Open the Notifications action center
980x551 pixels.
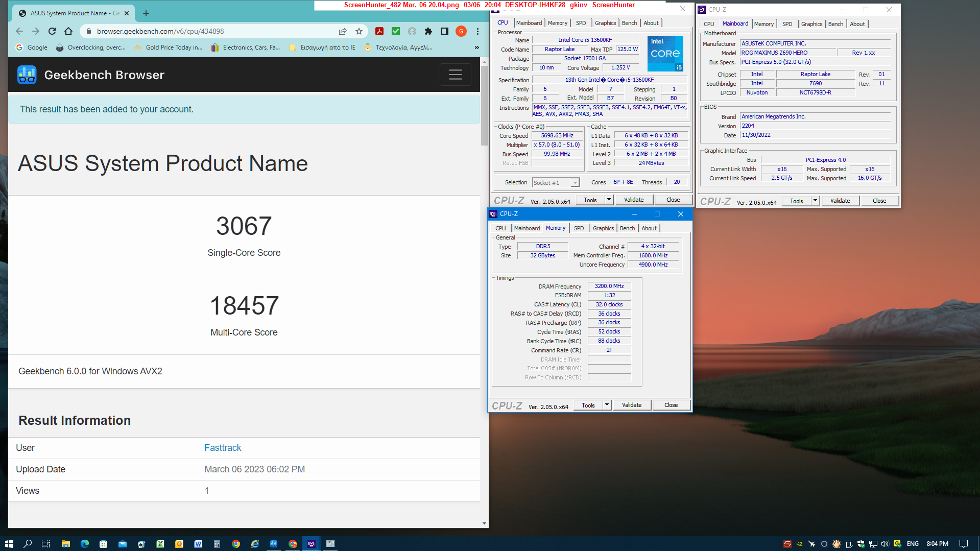[964, 544]
